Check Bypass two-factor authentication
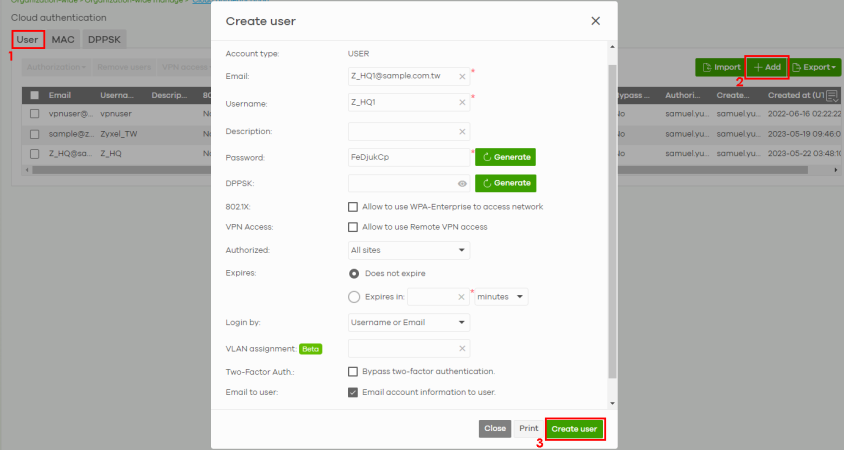Viewport: 844px width, 450px height. point(353,371)
